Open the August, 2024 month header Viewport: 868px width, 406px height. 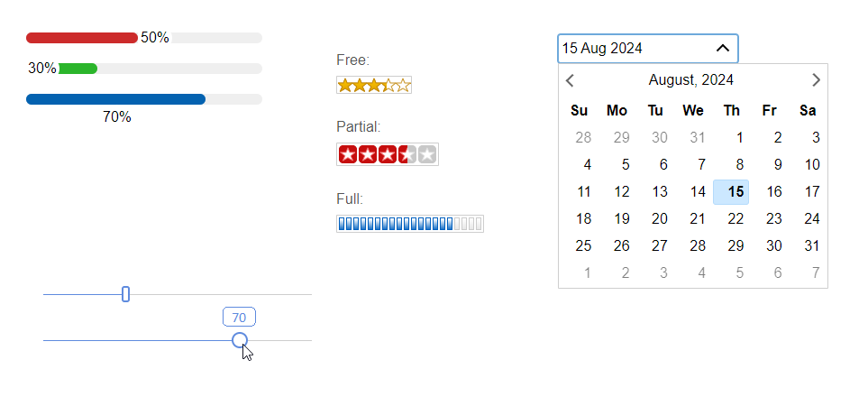click(x=690, y=80)
